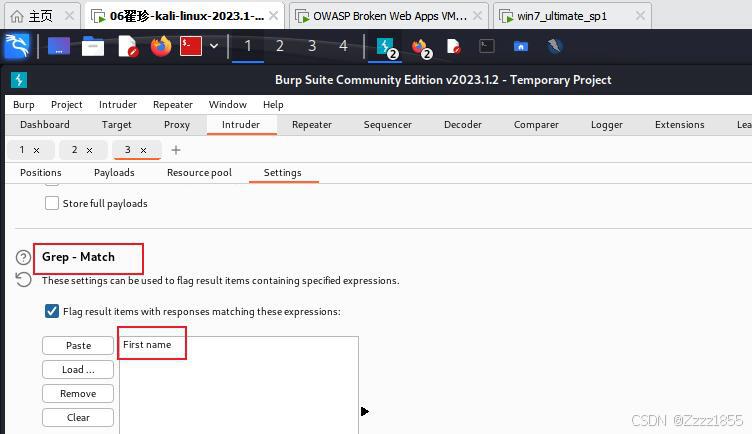Switch to the Sequencer tab
The height and width of the screenshot is (434, 752).
click(x=388, y=125)
